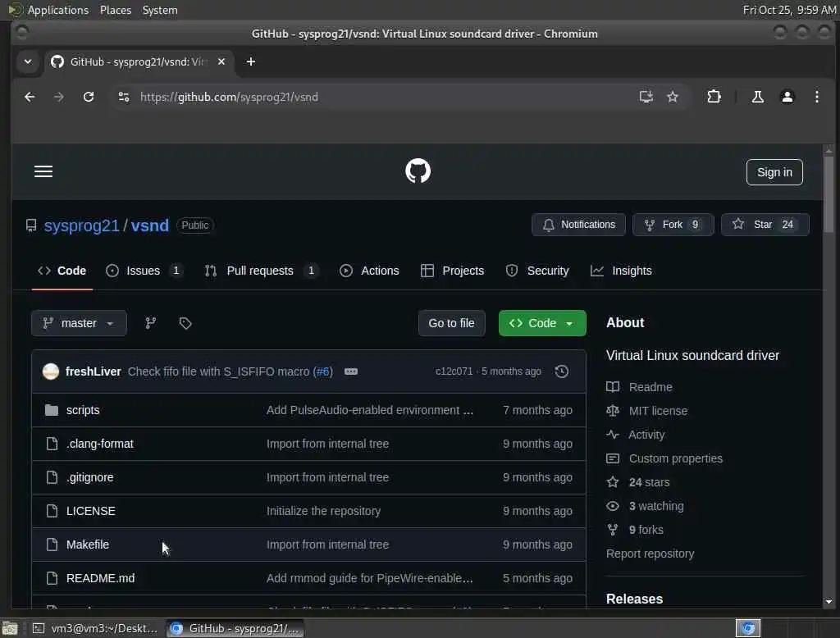This screenshot has height=638, width=840.
Task: Open the vsnd repository name link
Action: (150, 226)
